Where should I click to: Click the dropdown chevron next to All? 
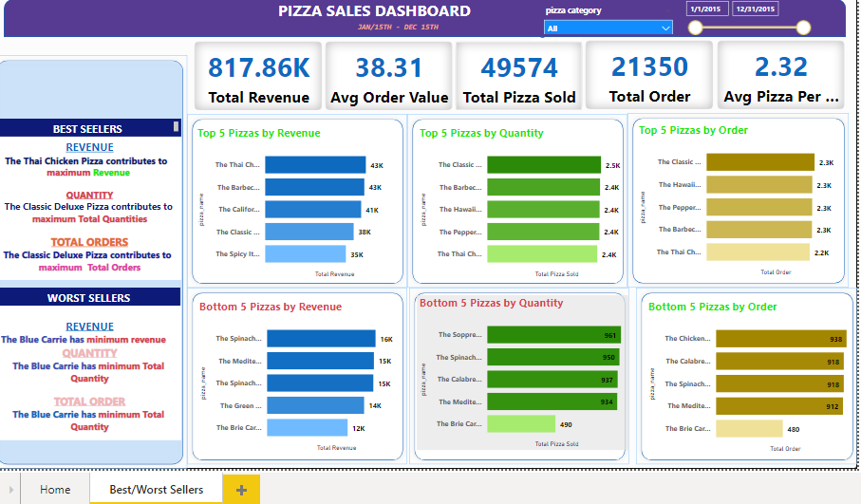pos(664,28)
